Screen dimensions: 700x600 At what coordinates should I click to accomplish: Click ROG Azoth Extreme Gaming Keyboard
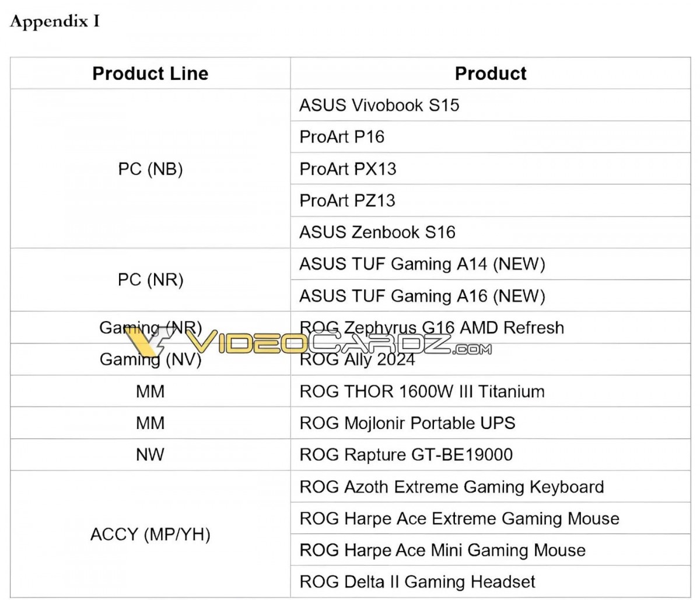pyautogui.click(x=452, y=487)
